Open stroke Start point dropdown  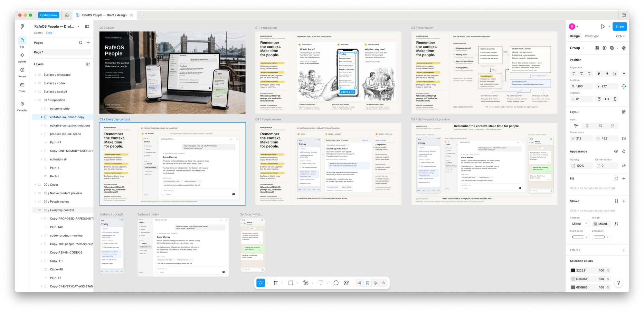point(580,237)
